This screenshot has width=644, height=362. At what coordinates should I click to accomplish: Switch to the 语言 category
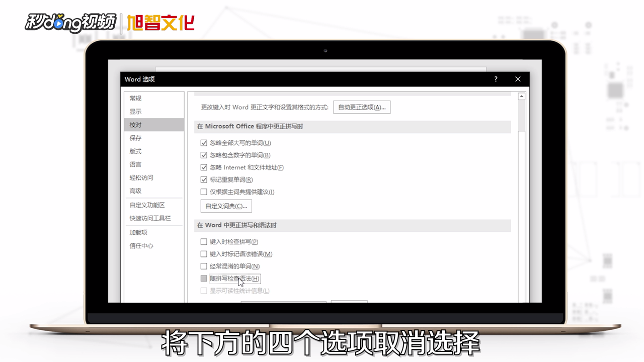(x=153, y=164)
